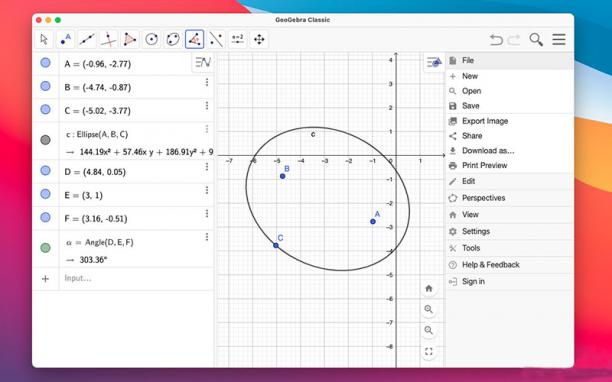Click Sign in

(510, 281)
